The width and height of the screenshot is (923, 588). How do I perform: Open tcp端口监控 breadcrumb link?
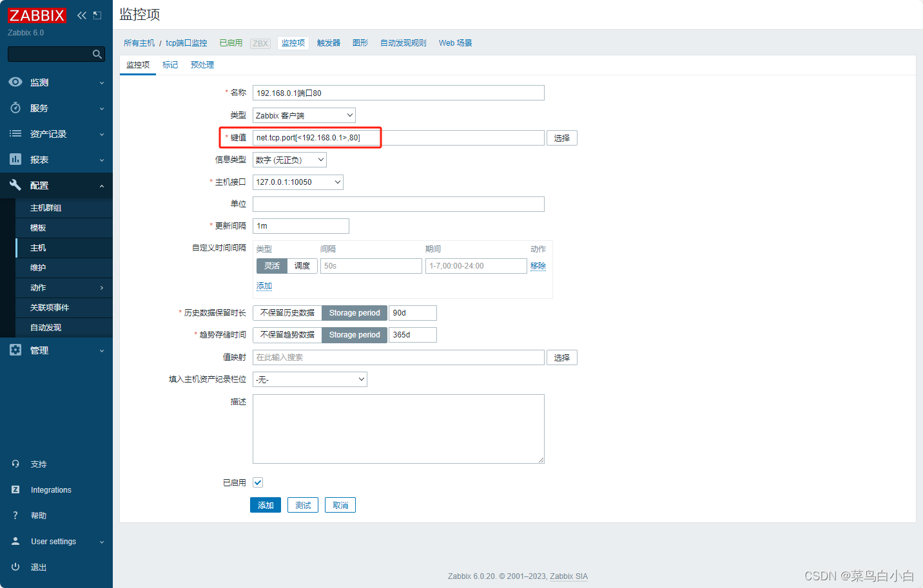coord(186,43)
